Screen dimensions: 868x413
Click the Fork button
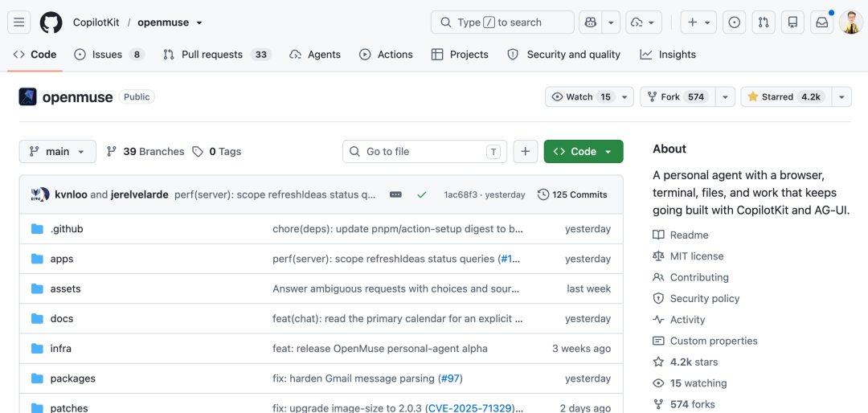pyautogui.click(x=678, y=97)
